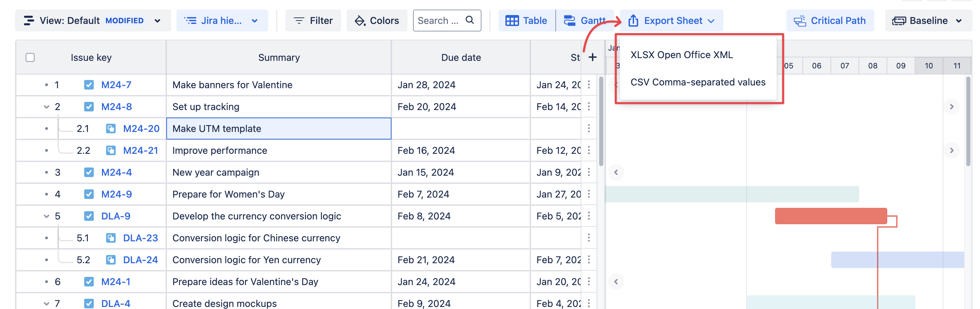The image size is (980, 309).
Task: Select XLSX Open Office XML export option
Action: pyautogui.click(x=681, y=55)
